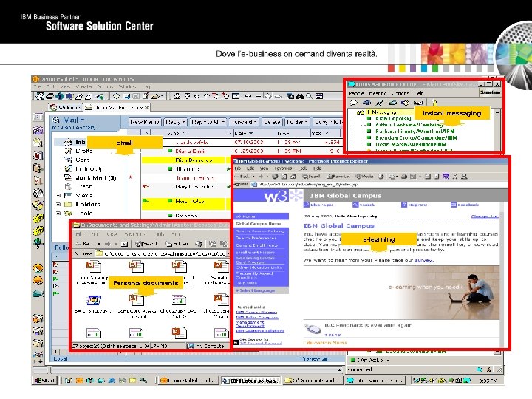Click the New Memo button
This screenshot has width=532, height=399.
pyautogui.click(x=145, y=122)
